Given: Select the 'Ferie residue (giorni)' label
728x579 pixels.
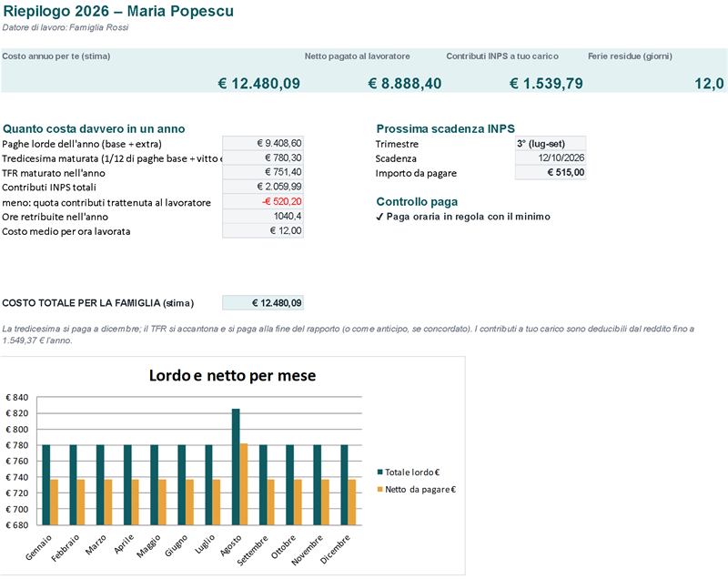Looking at the screenshot, I should (630, 56).
